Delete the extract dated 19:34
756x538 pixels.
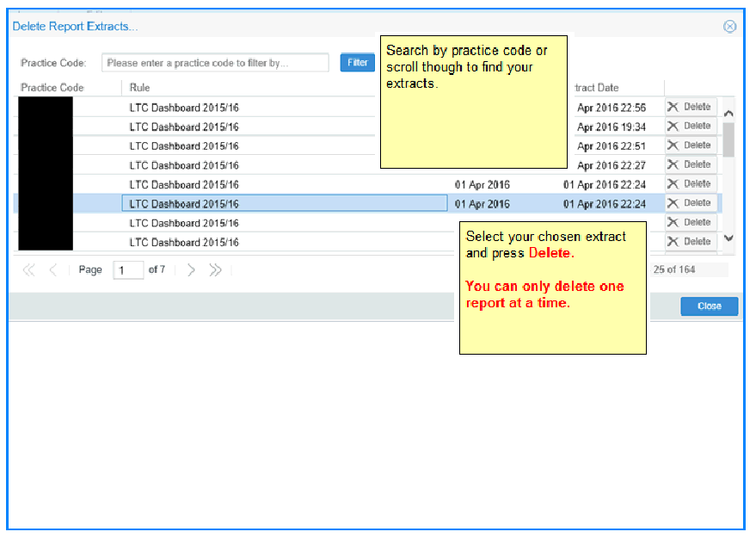[x=690, y=127]
